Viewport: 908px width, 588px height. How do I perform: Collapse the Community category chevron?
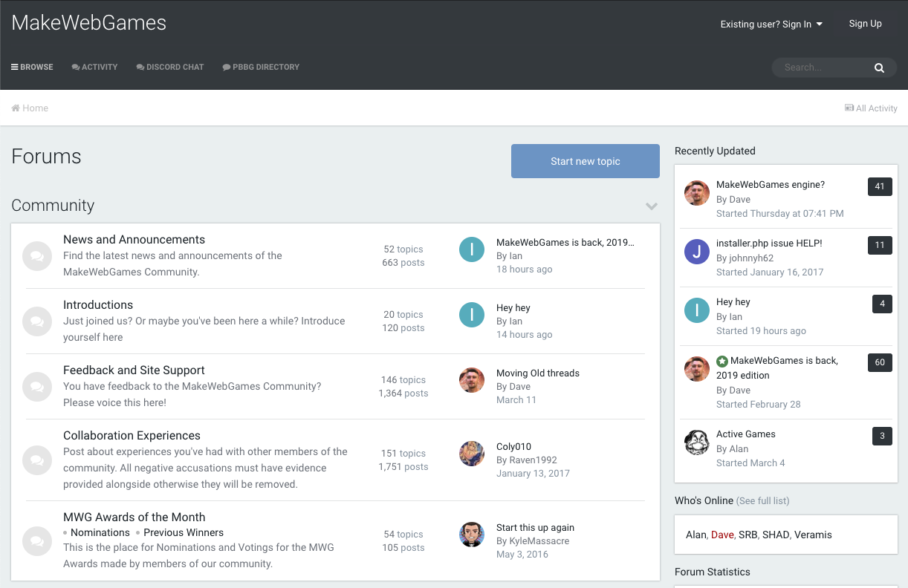tap(652, 206)
